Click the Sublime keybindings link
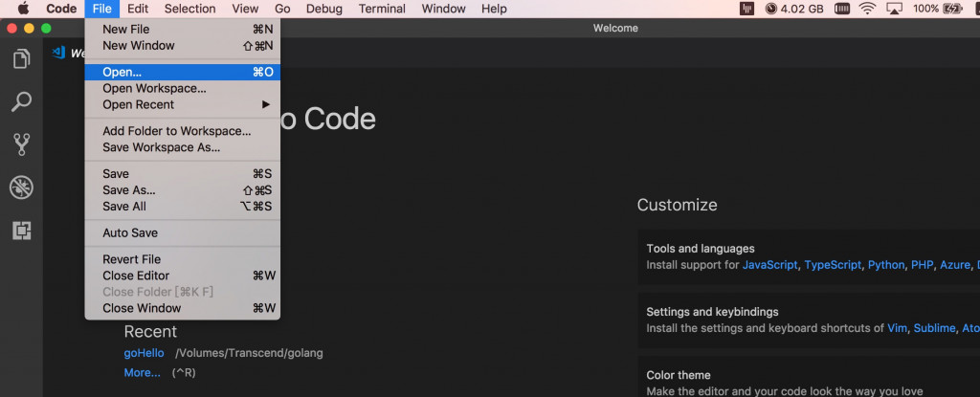Screen dimensions: 980x397 tap(934, 328)
